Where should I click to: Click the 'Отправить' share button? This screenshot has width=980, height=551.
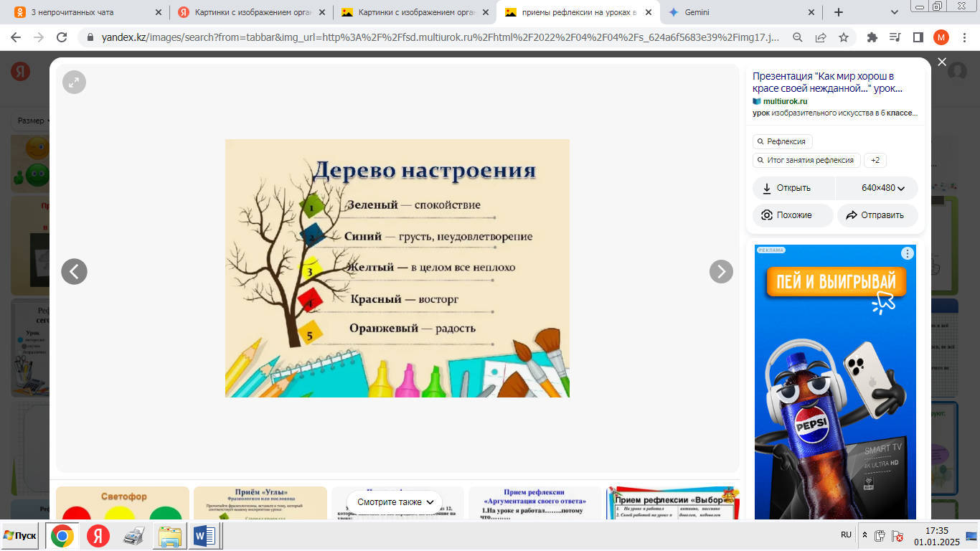(x=877, y=215)
